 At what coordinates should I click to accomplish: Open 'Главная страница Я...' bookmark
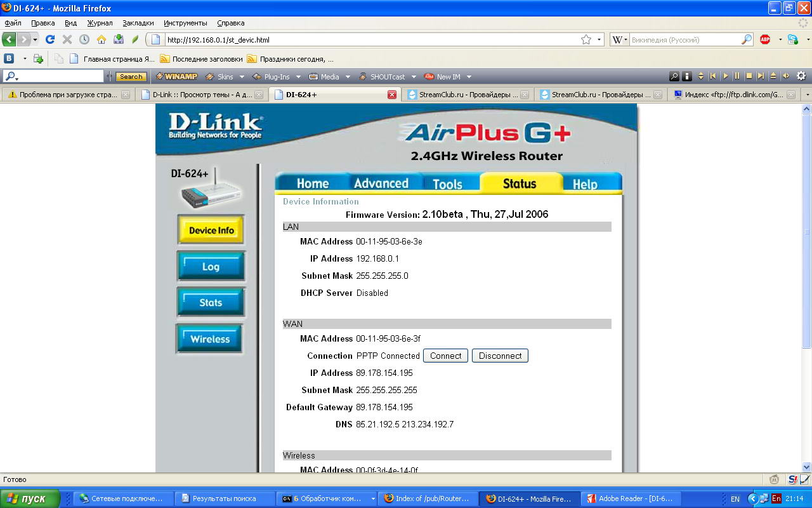coord(112,59)
